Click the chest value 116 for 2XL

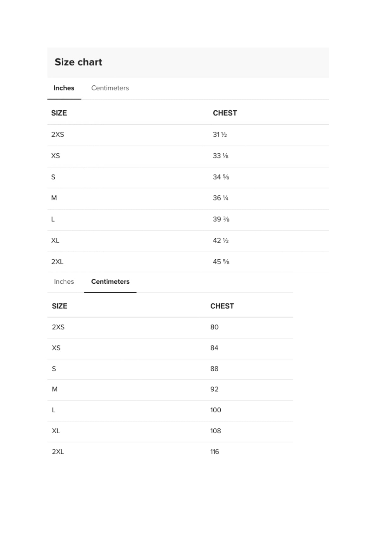pos(215,452)
